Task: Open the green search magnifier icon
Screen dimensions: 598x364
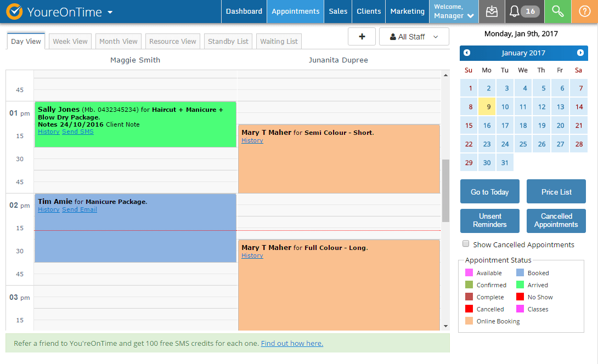Action: point(557,12)
